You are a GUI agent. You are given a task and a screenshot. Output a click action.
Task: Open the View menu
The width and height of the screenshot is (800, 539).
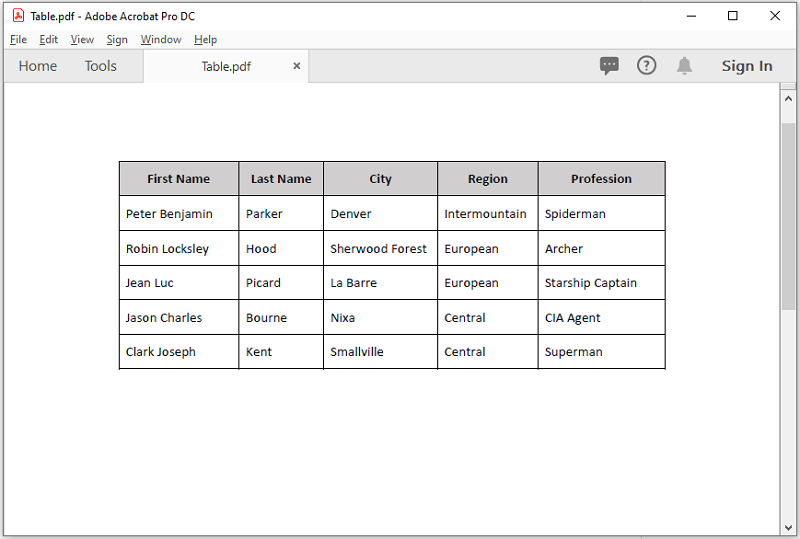tap(82, 39)
